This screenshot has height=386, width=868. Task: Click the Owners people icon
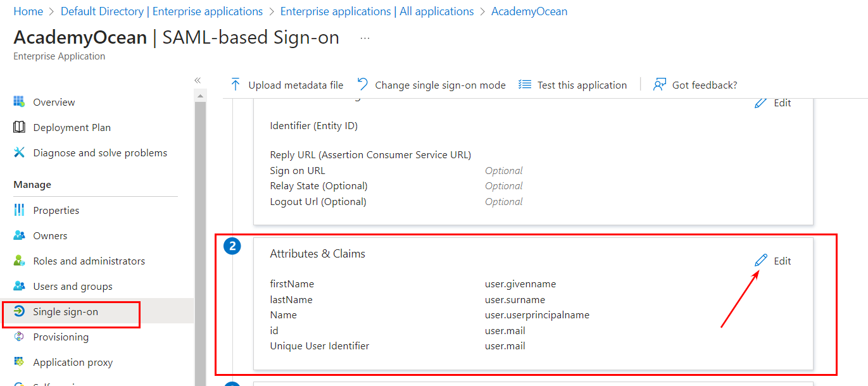(x=19, y=235)
